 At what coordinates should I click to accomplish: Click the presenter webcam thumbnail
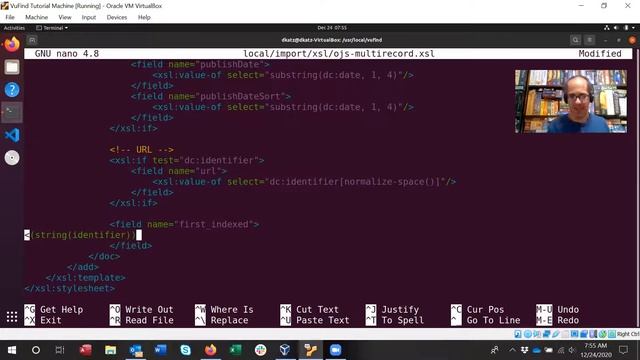[x=571, y=101]
